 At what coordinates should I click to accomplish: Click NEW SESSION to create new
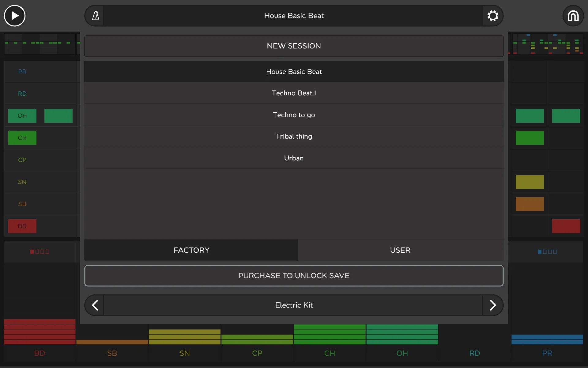[294, 46]
